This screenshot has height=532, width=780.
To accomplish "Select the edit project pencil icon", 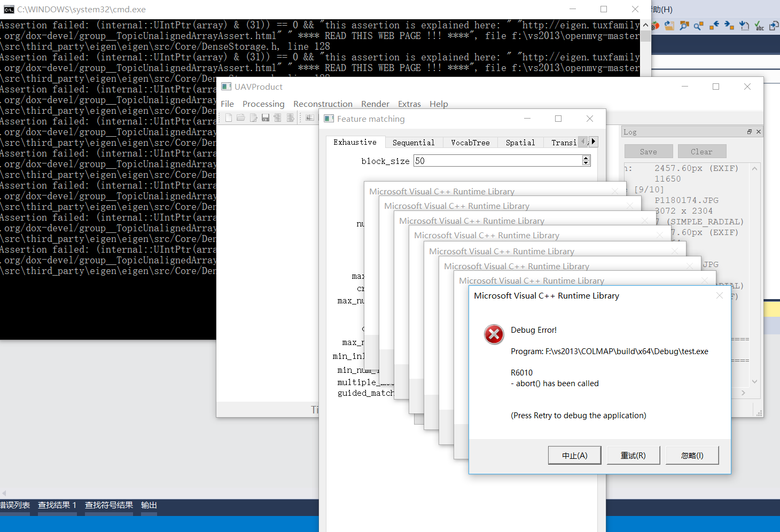I will (x=253, y=118).
